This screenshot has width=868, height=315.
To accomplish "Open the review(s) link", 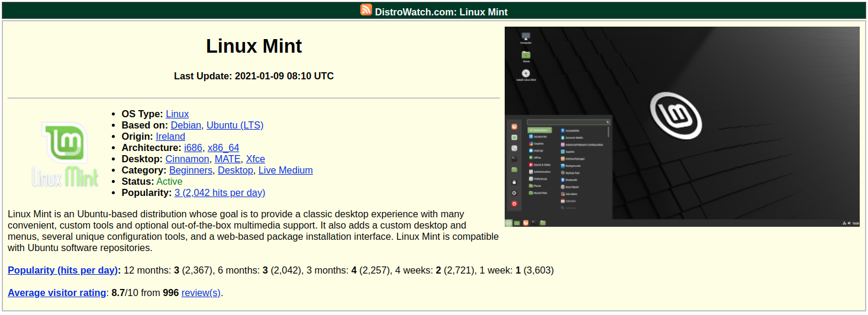I will click(201, 293).
